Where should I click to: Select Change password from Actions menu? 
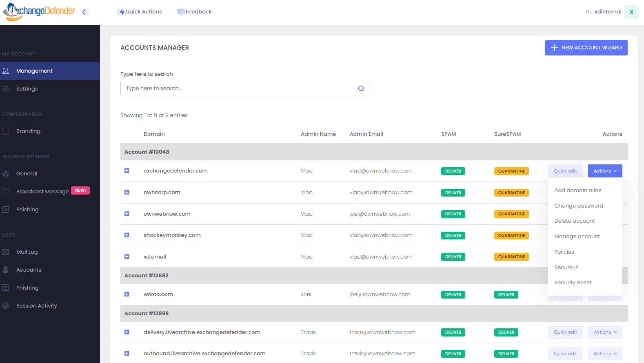[x=578, y=206]
